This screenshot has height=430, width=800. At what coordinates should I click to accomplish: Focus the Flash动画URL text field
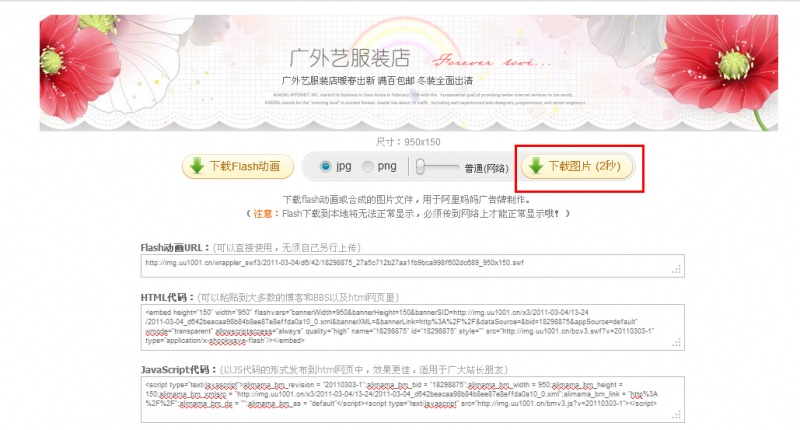pyautogui.click(x=400, y=264)
